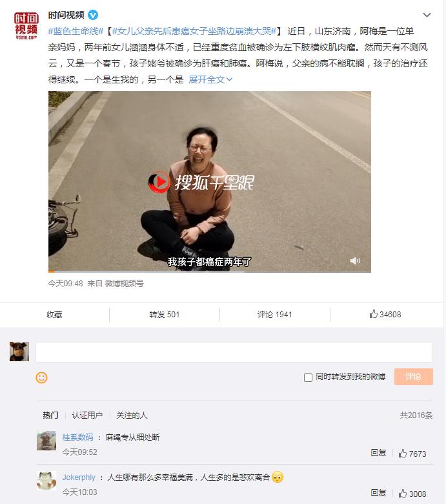
Task: Click the 时间视频 account avatar logo
Action: coord(26,26)
